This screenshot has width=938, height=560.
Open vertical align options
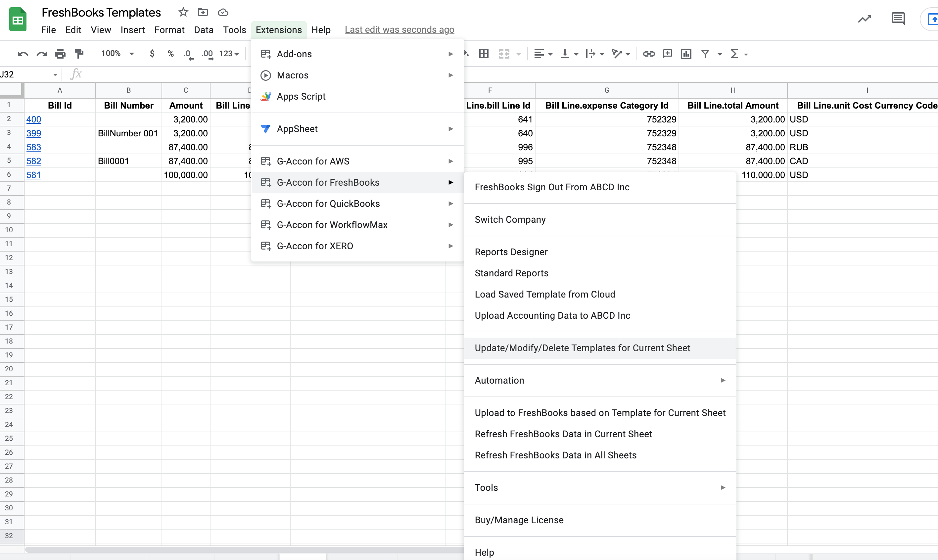click(x=569, y=54)
